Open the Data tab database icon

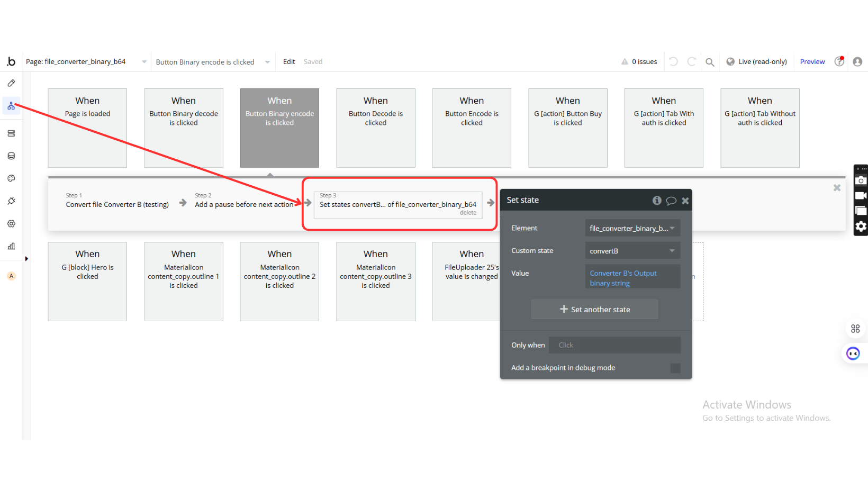click(x=11, y=156)
